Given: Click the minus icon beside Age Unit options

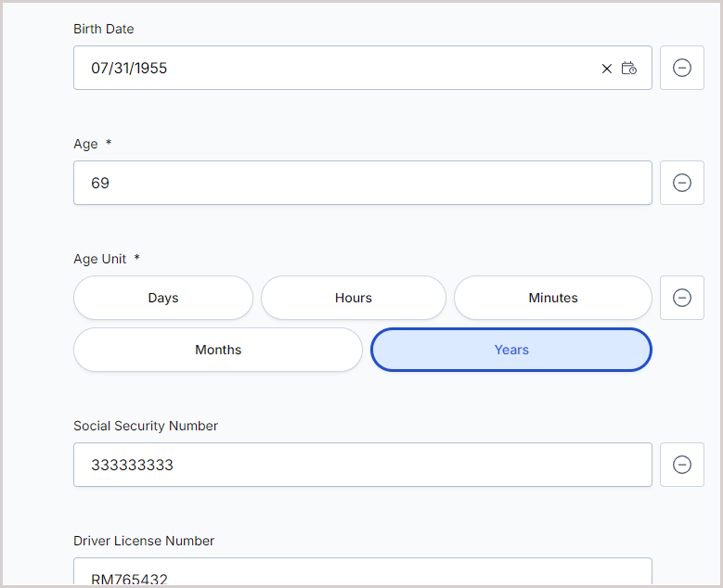Looking at the screenshot, I should (682, 298).
